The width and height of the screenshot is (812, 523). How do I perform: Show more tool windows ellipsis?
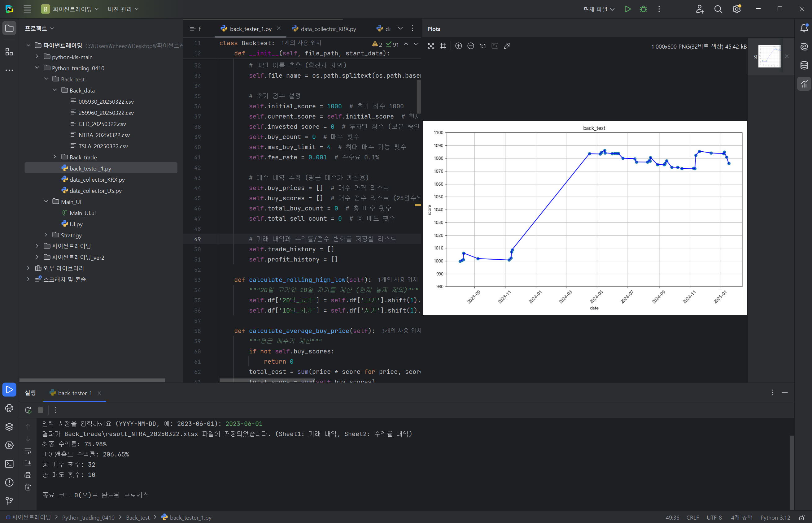(x=9, y=70)
